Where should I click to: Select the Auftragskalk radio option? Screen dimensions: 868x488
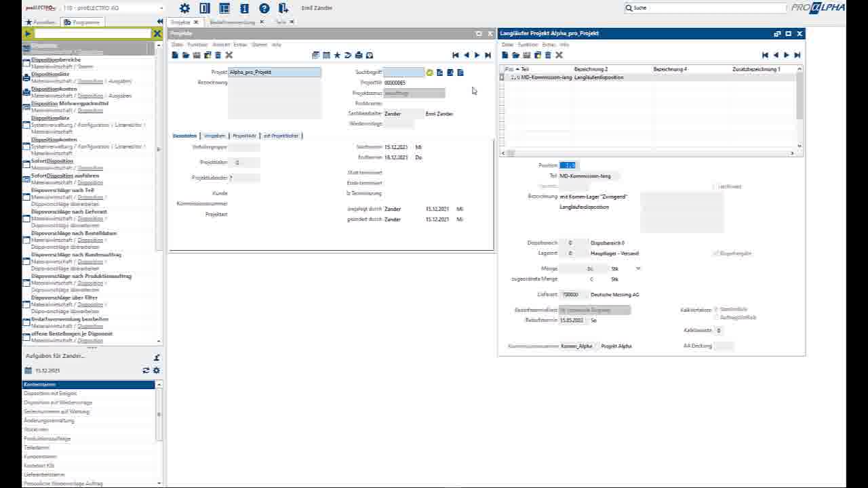pyautogui.click(x=716, y=317)
